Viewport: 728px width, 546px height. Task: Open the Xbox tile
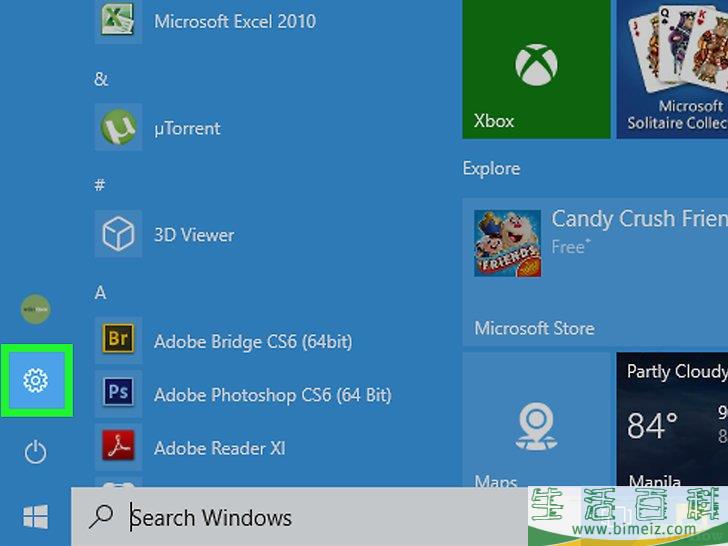pyautogui.click(x=536, y=70)
